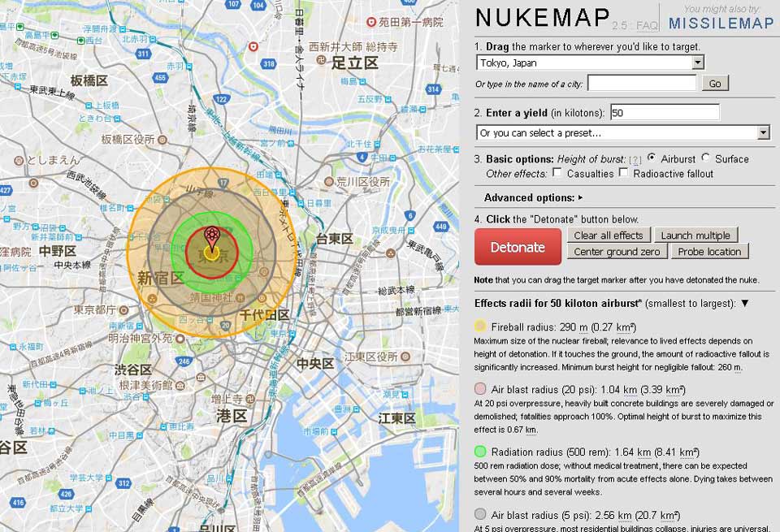780x532 pixels.
Task: Open the 'Or you can select a preset' dropdown
Action: 623,132
